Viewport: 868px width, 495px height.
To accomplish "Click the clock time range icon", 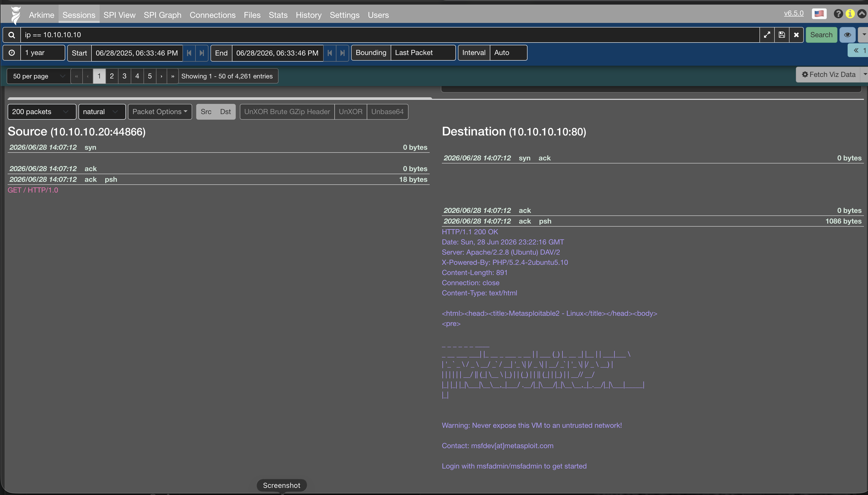I will [11, 53].
